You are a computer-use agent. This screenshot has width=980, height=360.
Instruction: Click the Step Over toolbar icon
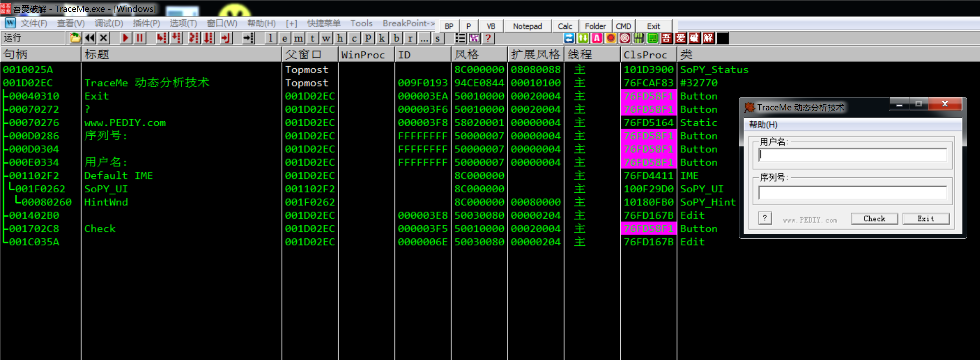(x=176, y=38)
